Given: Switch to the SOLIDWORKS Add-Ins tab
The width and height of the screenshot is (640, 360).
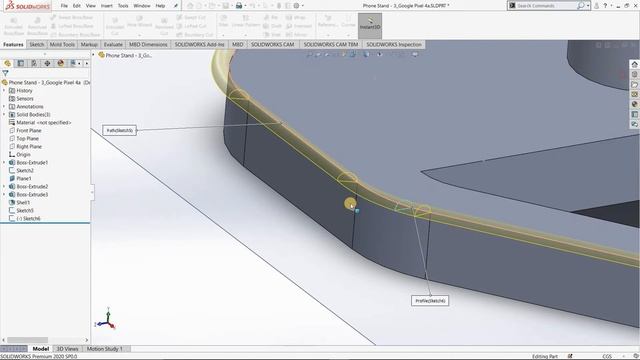Looking at the screenshot, I should click(x=200, y=44).
